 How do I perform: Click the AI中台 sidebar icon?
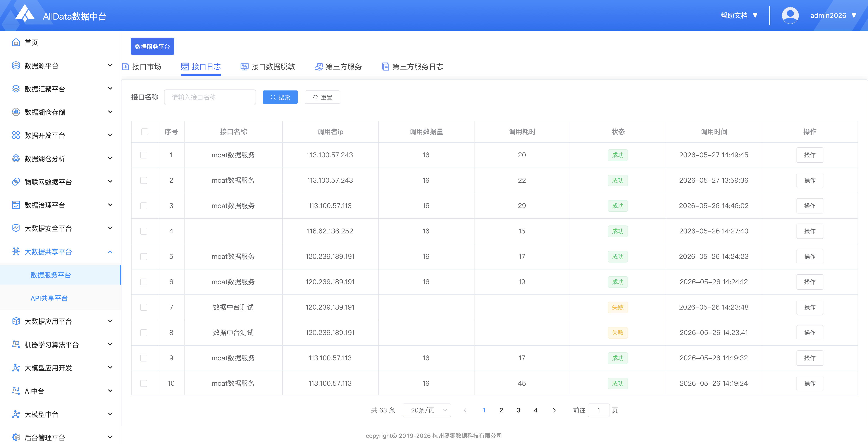pyautogui.click(x=16, y=391)
